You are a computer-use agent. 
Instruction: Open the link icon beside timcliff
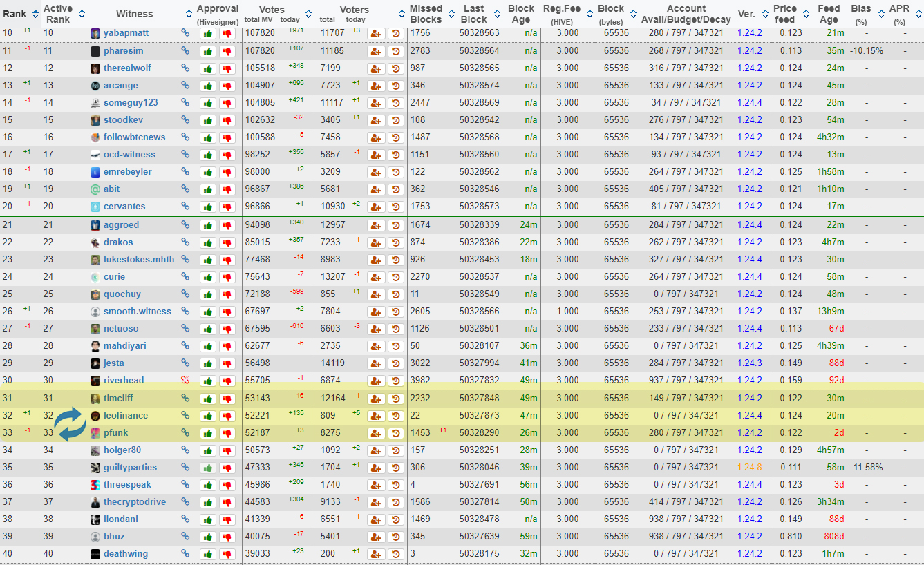(x=185, y=398)
